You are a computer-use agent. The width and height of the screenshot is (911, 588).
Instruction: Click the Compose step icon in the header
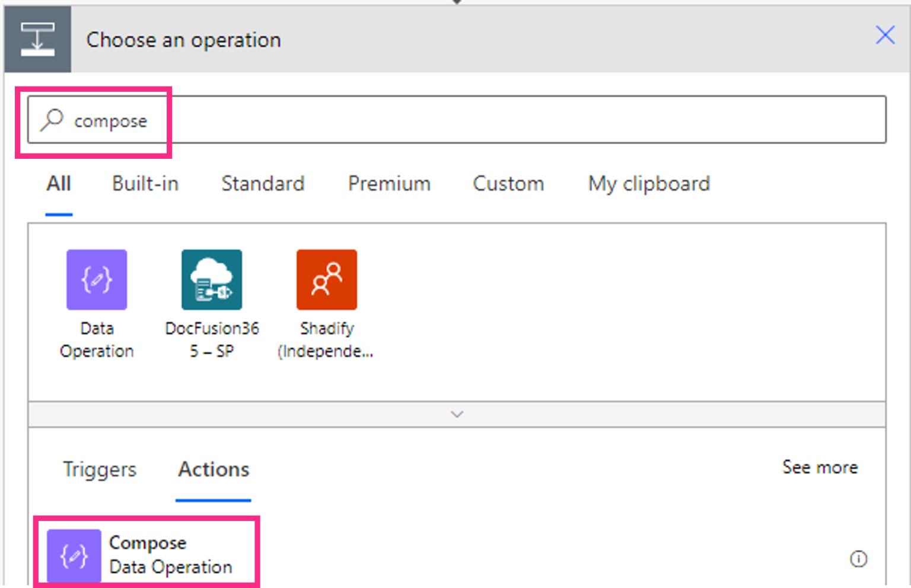point(37,38)
